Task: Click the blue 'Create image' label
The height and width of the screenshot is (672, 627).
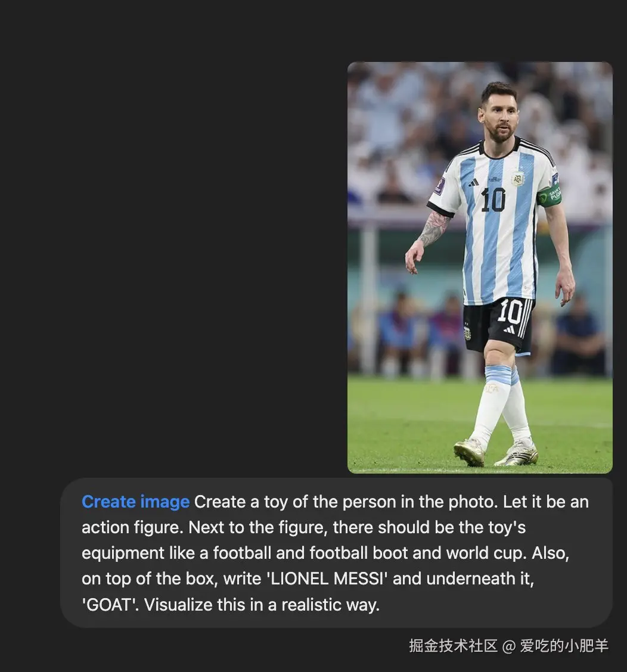Action: tap(135, 502)
